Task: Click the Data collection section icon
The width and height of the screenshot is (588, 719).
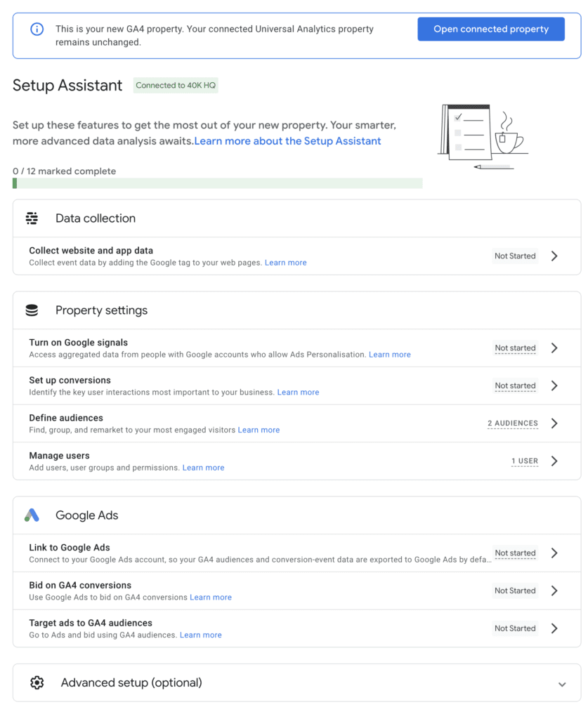Action: (x=32, y=218)
